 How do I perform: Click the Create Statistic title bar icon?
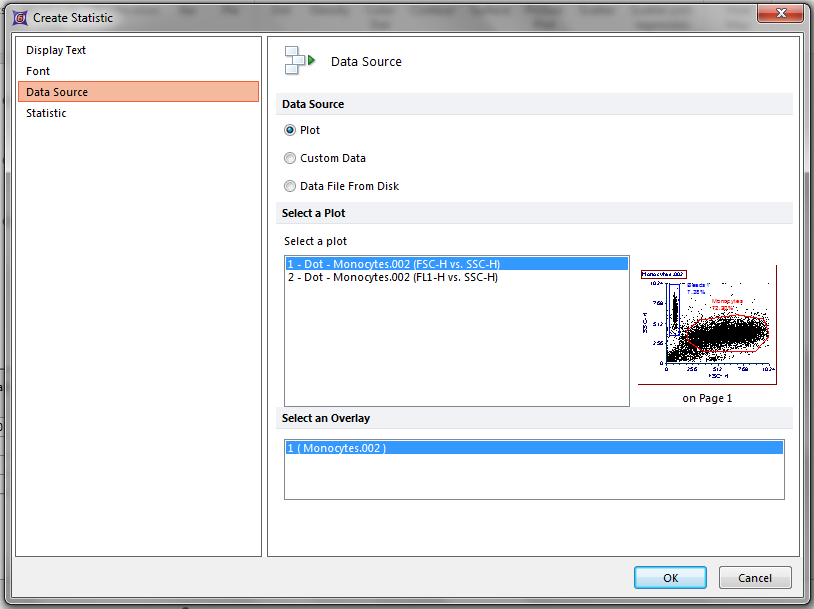tap(17, 17)
